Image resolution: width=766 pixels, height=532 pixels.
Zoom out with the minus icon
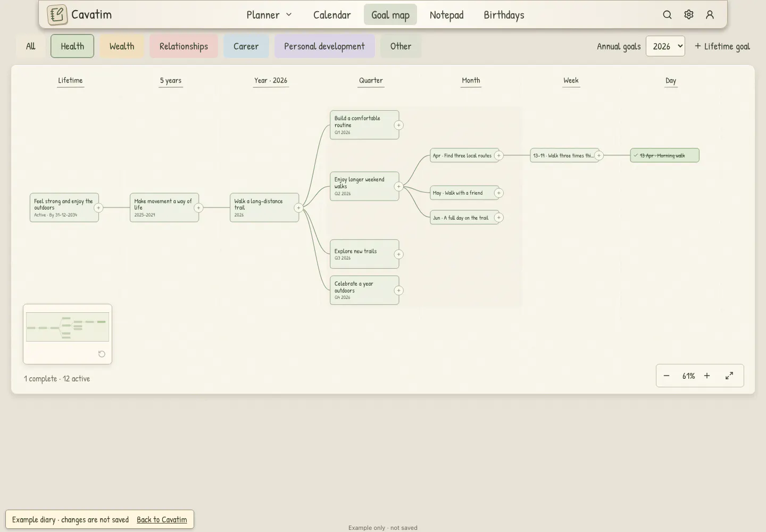[667, 376]
